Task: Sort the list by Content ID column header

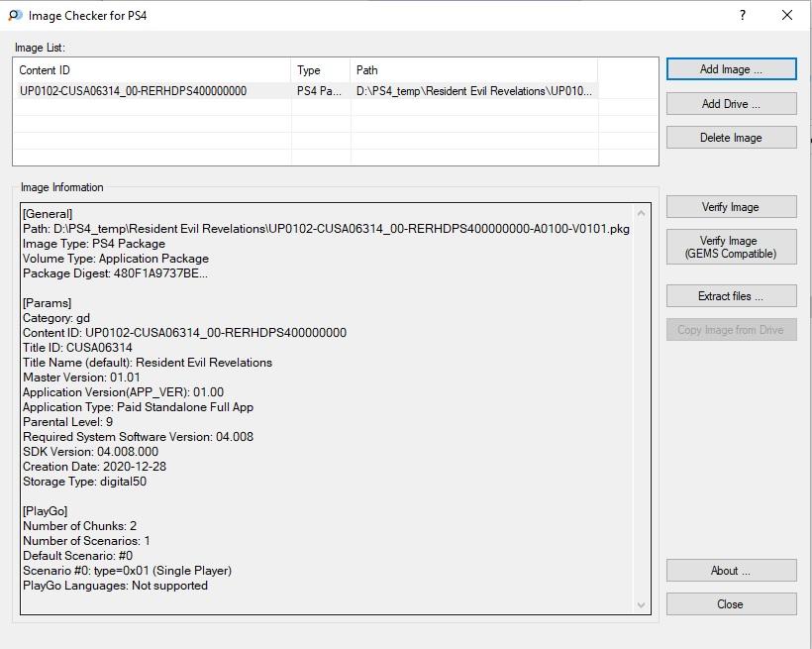Action: [x=152, y=70]
